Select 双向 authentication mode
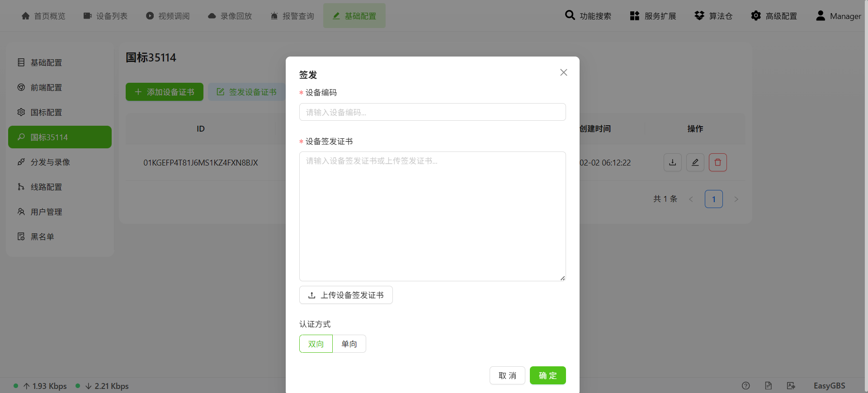The width and height of the screenshot is (868, 393). 316,344
